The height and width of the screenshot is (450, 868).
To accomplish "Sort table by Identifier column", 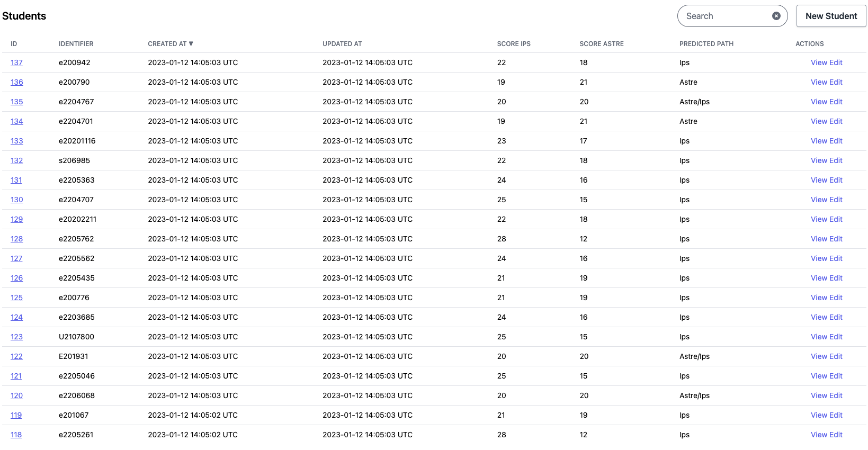I will (x=76, y=43).
